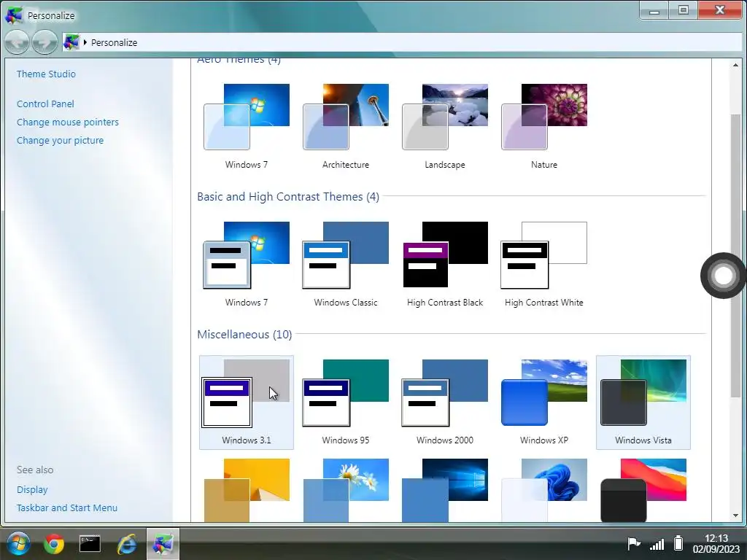This screenshot has height=560, width=747.
Task: Select the orange wallpaper theme in bottom row
Action: [x=247, y=490]
